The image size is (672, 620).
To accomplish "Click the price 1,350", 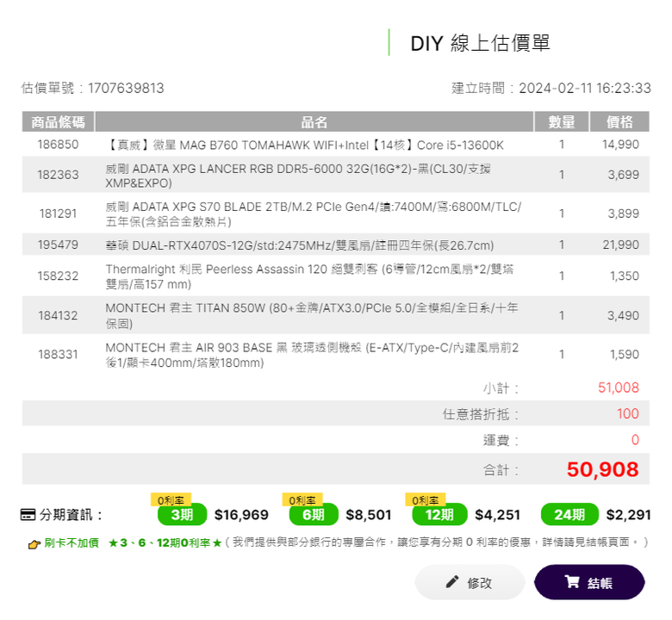I will click(x=625, y=276).
